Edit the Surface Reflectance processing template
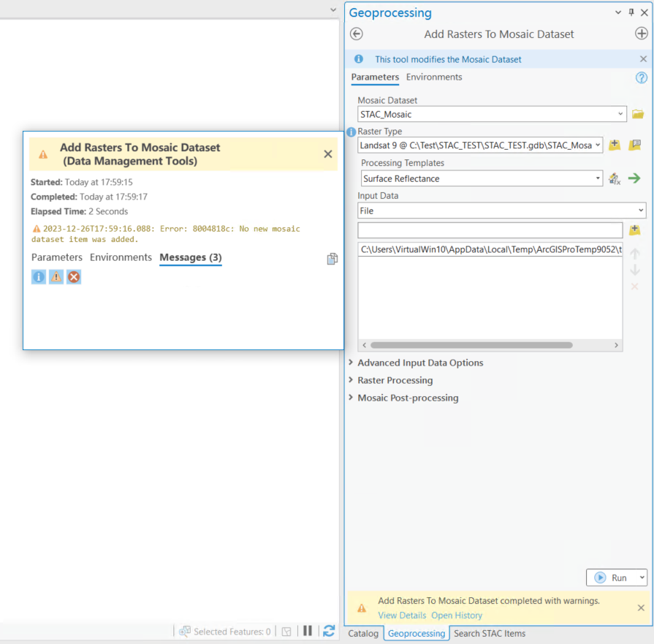 click(615, 178)
